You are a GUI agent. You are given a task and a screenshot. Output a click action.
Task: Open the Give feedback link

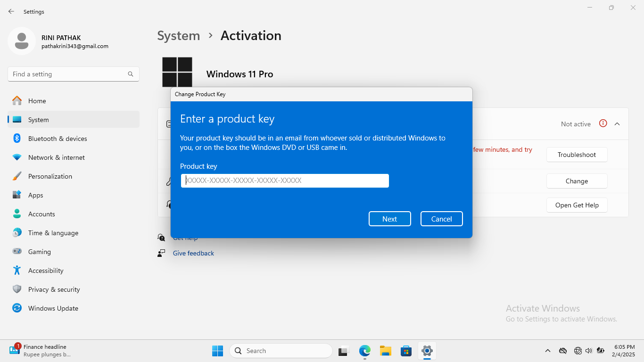coord(193,253)
